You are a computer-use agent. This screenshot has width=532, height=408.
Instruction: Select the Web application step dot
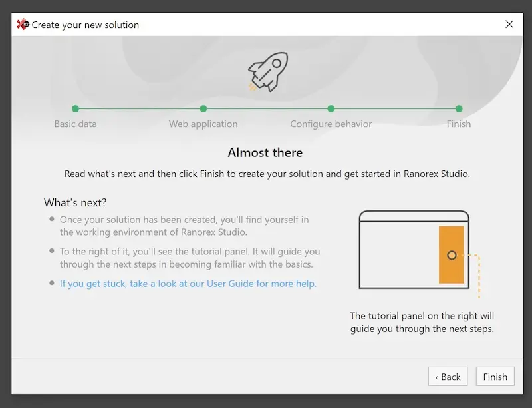(x=203, y=108)
